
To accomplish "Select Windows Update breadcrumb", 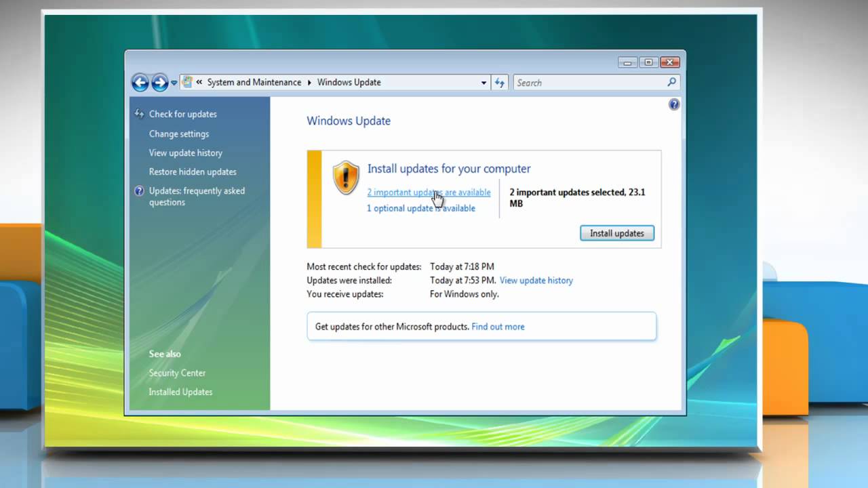I will tap(349, 83).
